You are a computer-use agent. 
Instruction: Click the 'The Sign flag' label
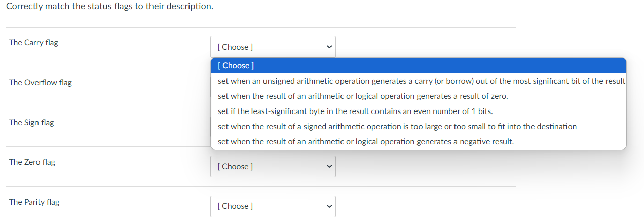31,123
